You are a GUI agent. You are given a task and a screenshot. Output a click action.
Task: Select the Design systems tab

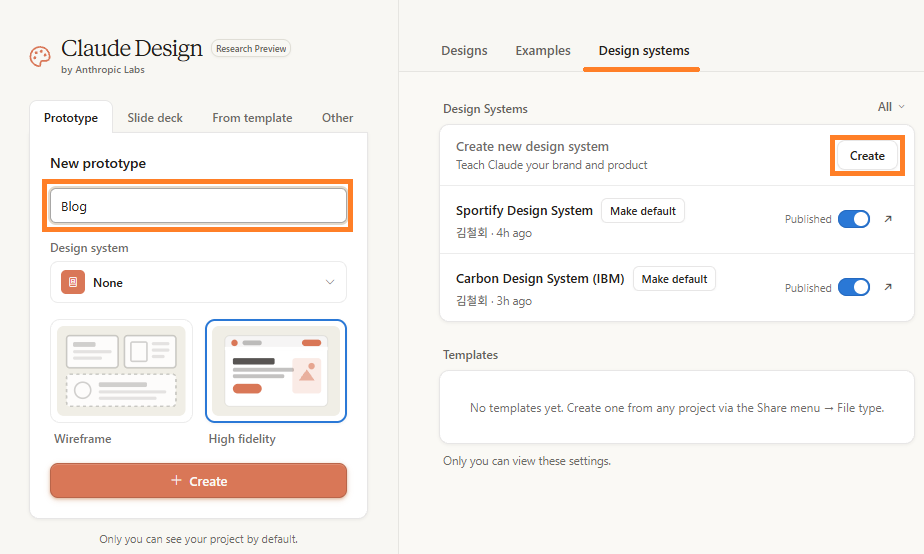click(x=644, y=51)
